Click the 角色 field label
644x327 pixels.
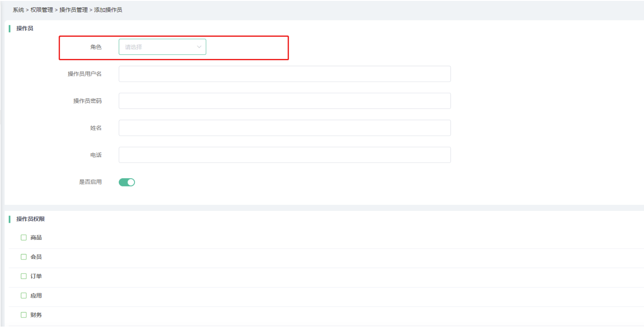click(96, 47)
